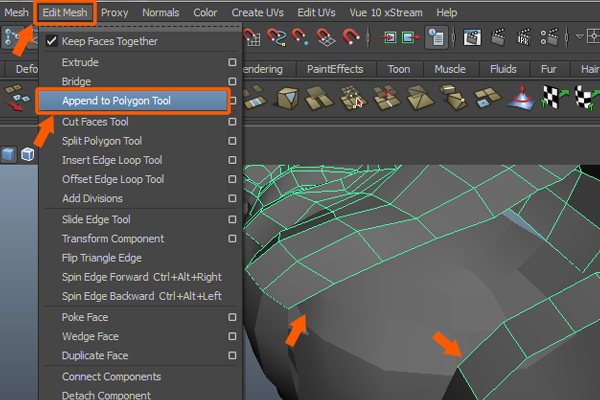Click the Snap to grids magnet icon
The height and width of the screenshot is (400, 600).
point(253,38)
